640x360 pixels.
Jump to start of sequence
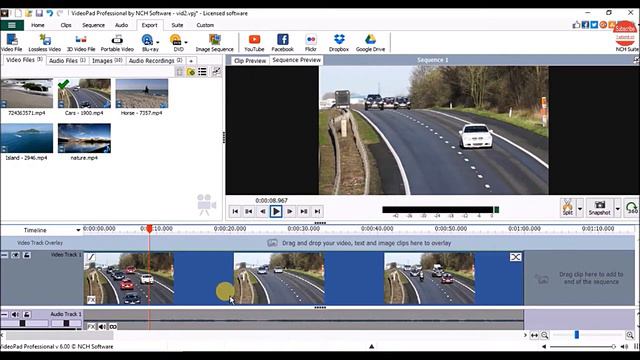pyautogui.click(x=235, y=211)
